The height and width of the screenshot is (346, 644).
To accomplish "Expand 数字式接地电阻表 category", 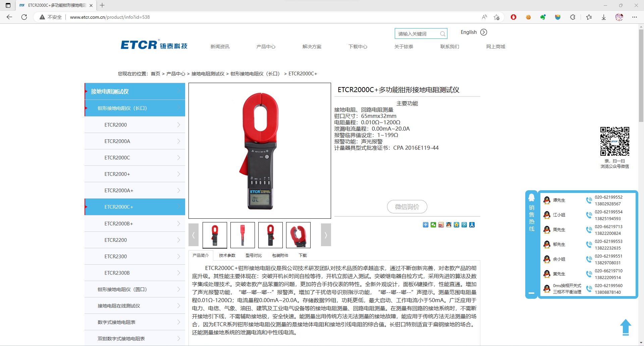I will 135,322.
